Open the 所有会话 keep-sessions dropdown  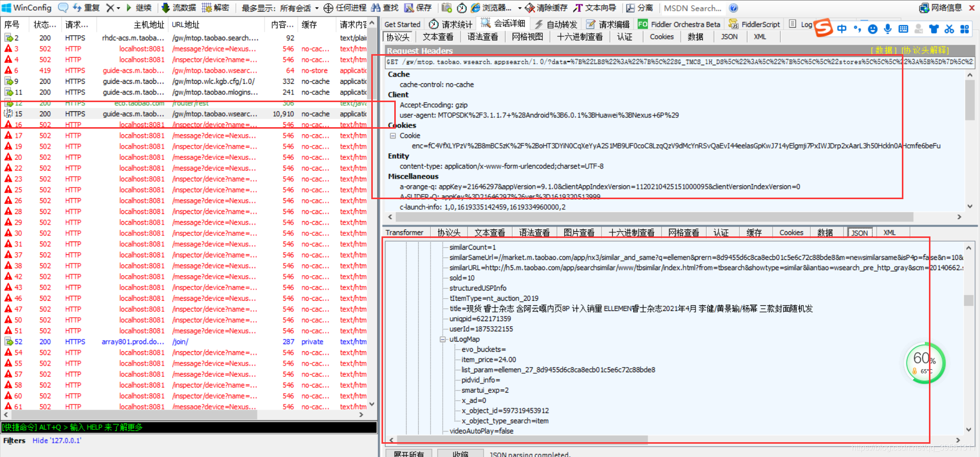coord(299,8)
